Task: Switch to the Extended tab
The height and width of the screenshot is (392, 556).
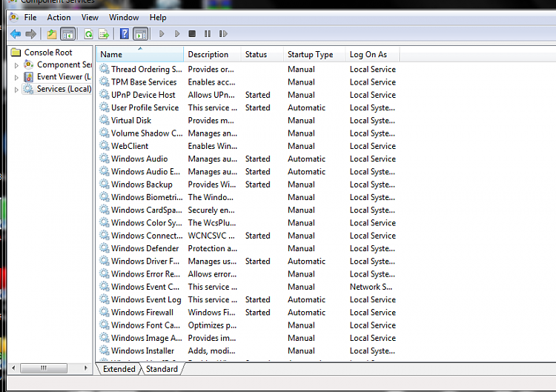Action: click(x=119, y=369)
